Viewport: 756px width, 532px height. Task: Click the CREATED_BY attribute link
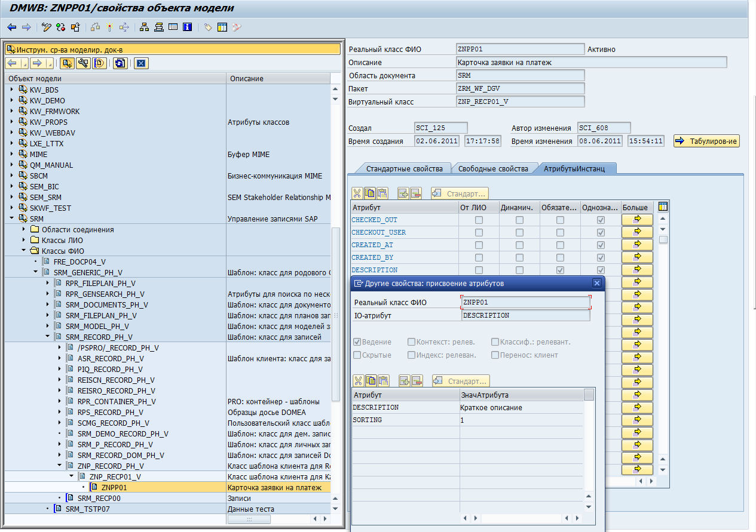(x=372, y=258)
